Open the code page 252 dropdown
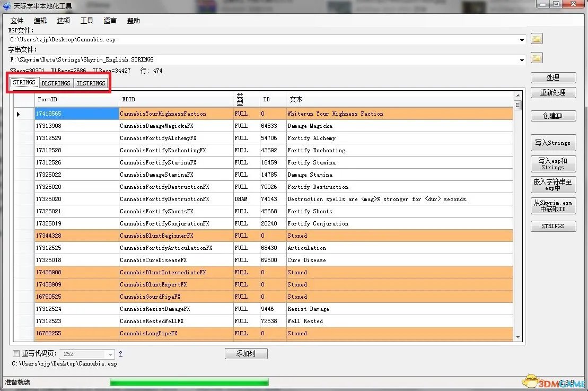The height and width of the screenshot is (391, 588). (x=110, y=354)
